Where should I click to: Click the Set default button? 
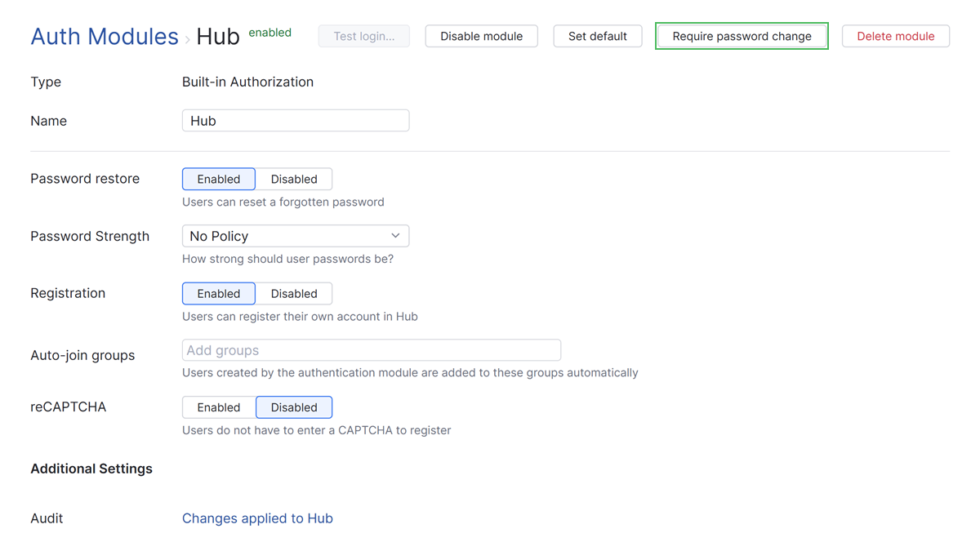coord(597,36)
